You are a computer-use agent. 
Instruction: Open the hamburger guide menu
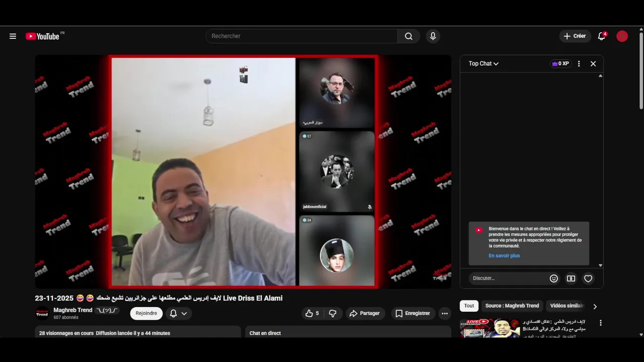[x=13, y=36]
